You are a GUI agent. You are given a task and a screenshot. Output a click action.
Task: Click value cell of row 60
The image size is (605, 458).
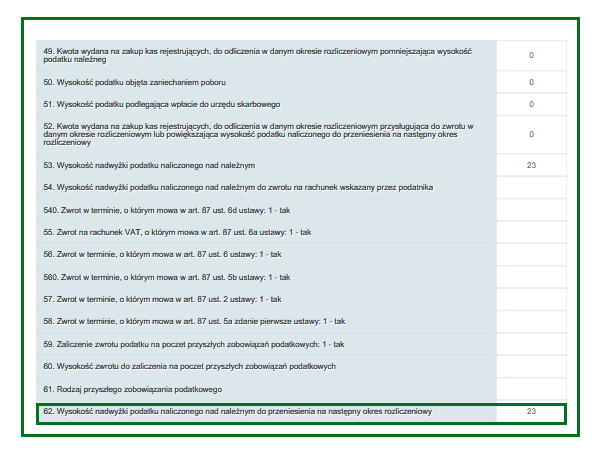tap(531, 366)
